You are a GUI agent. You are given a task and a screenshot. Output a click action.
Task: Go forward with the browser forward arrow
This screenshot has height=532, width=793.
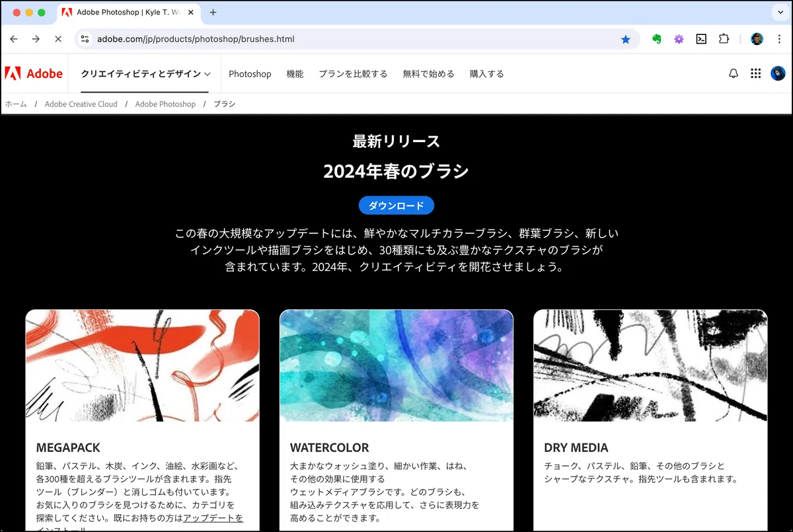pyautogui.click(x=36, y=39)
